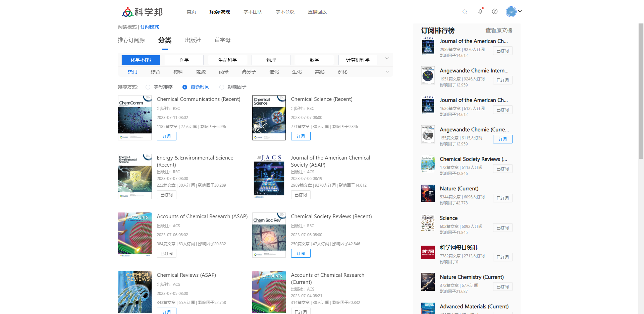Select 字母排序 sort option

coord(148,87)
